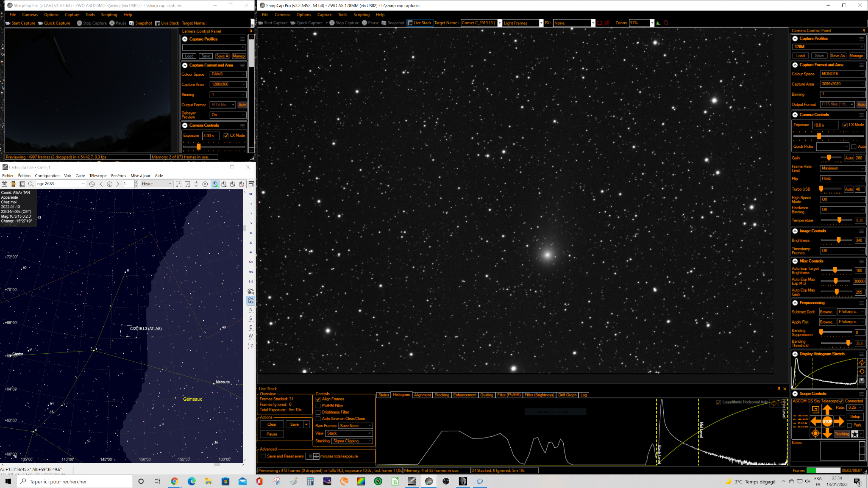Switch to the Stacking tab in Live Stack

pos(442,395)
